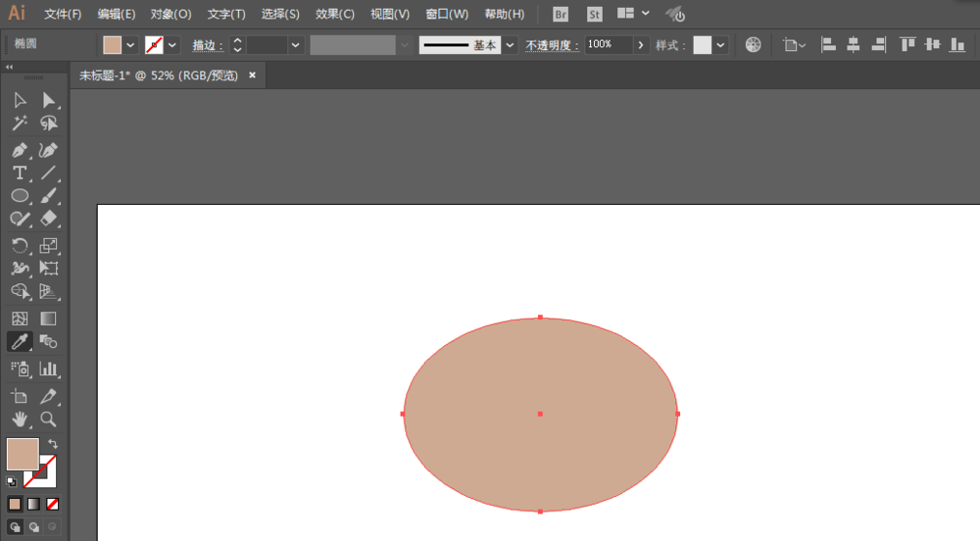Image resolution: width=980 pixels, height=541 pixels.
Task: Open the 效果(C) menu
Action: (x=335, y=15)
